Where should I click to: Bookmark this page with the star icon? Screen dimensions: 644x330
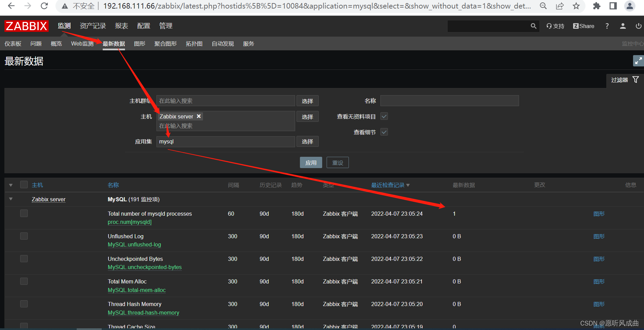pyautogui.click(x=576, y=6)
